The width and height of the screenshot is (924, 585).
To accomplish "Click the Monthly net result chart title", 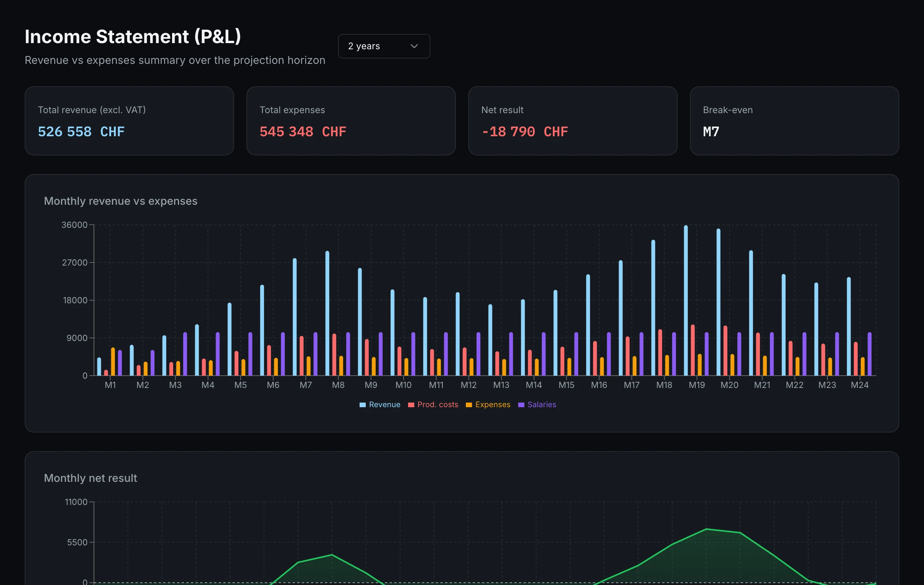I will pyautogui.click(x=90, y=478).
